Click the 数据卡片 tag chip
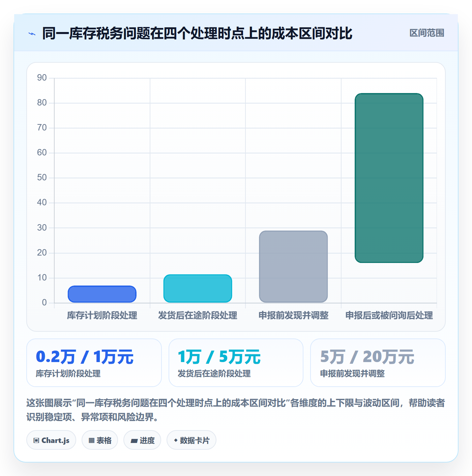The width and height of the screenshot is (472, 476). click(191, 440)
